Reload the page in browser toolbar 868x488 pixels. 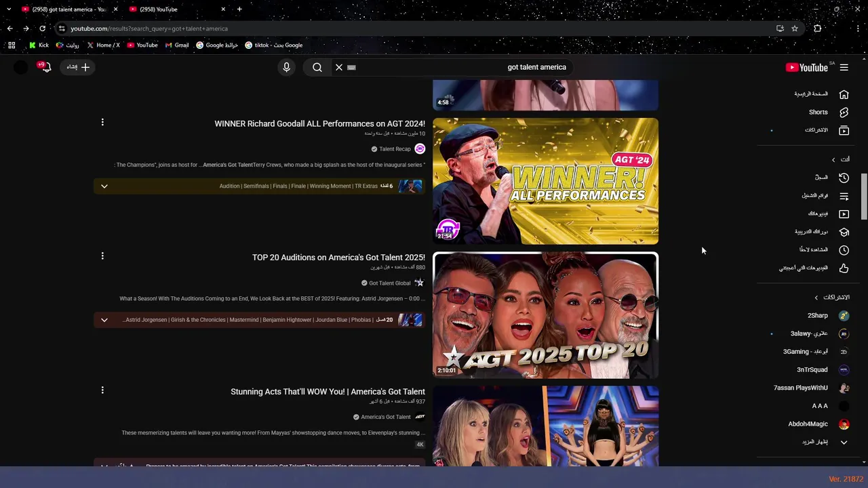[x=42, y=28]
